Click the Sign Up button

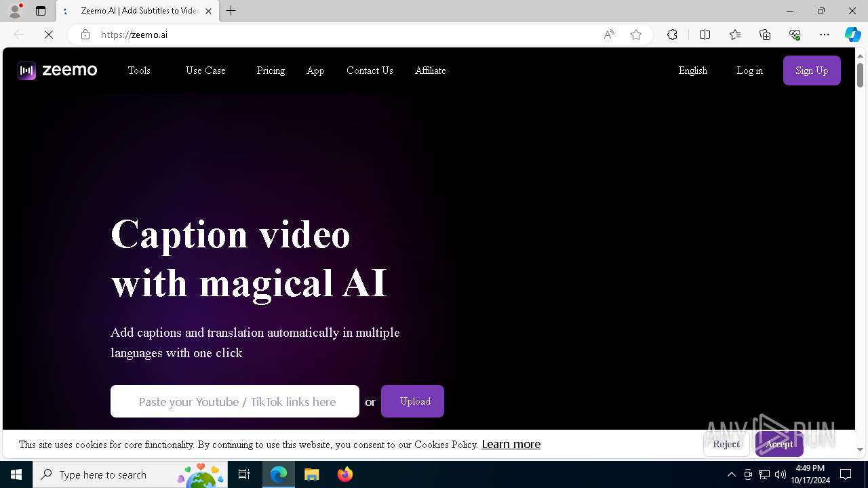812,70
